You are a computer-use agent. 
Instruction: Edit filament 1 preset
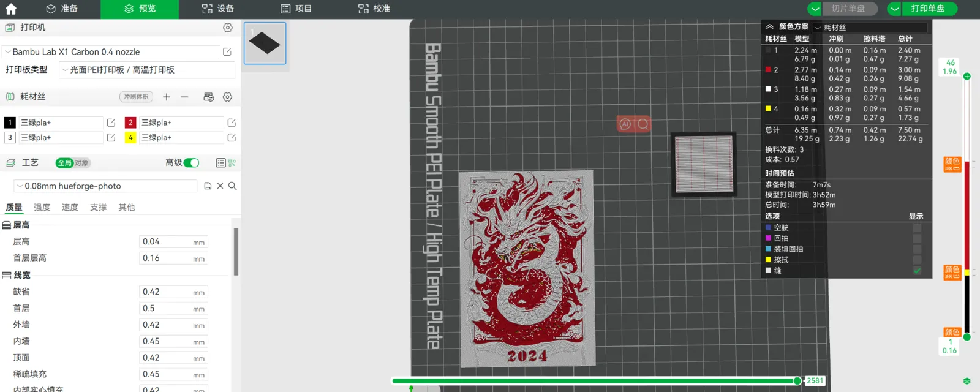pos(111,123)
